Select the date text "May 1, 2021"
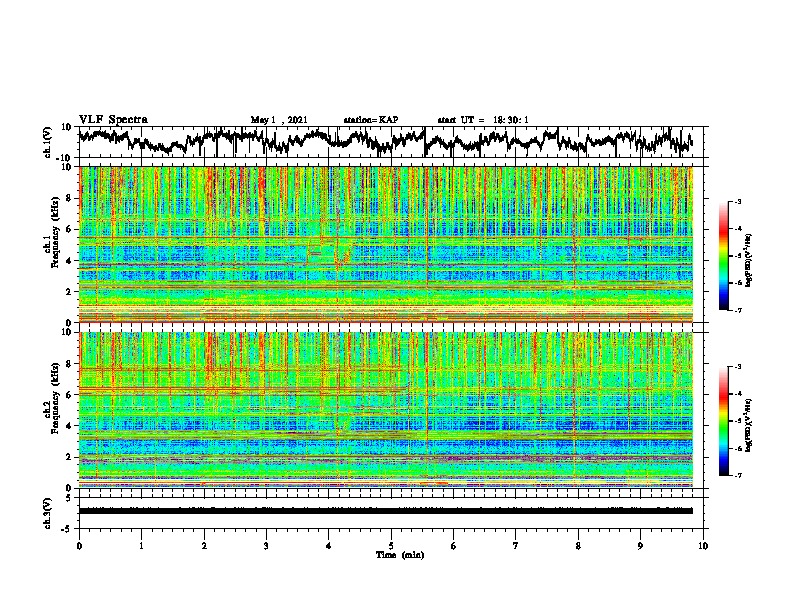This screenshot has height=612, width=792. 279,120
